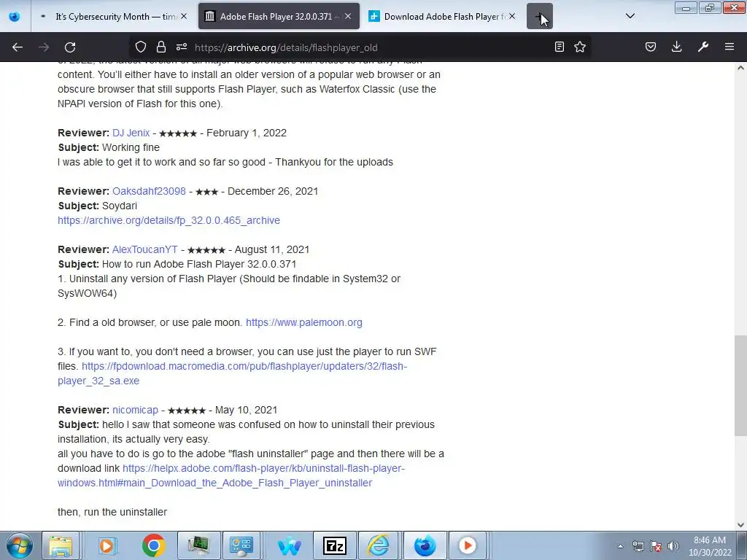Launch 7-Zip from taskbar

tap(334, 545)
